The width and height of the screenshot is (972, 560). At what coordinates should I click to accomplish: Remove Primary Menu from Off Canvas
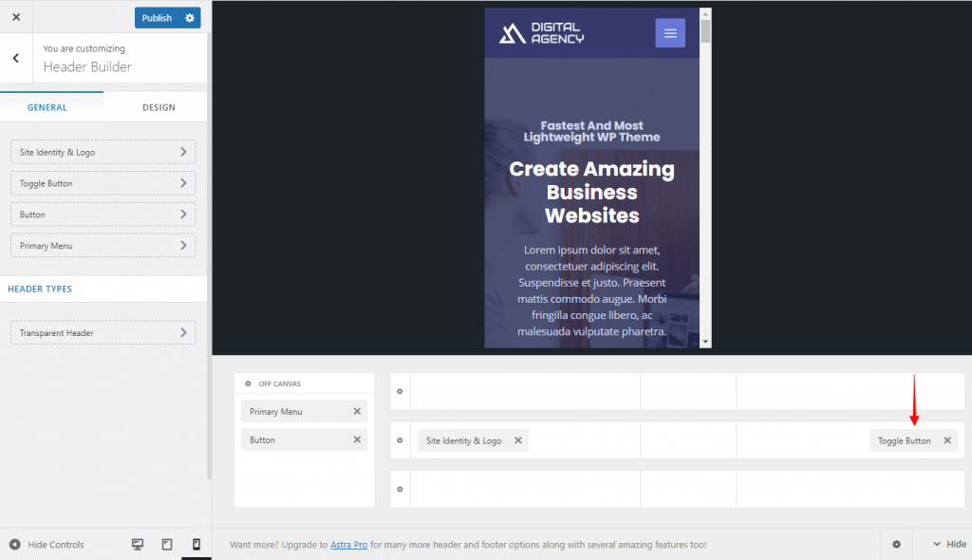356,411
